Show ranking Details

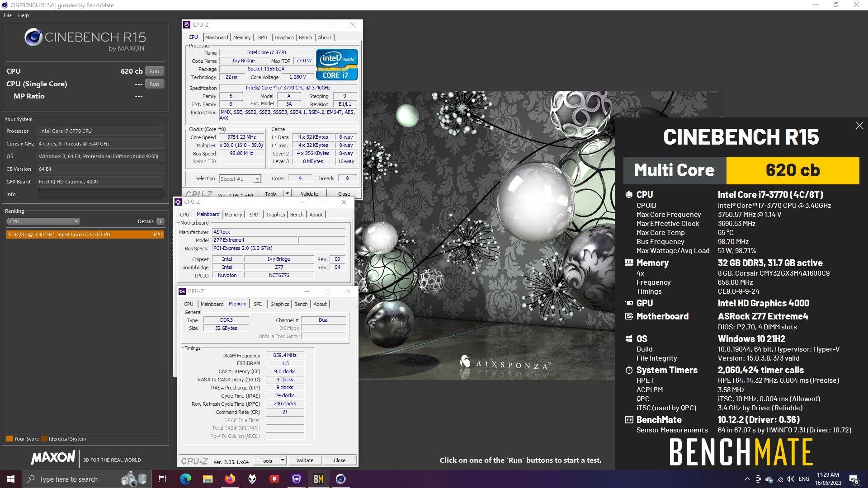[146, 221]
